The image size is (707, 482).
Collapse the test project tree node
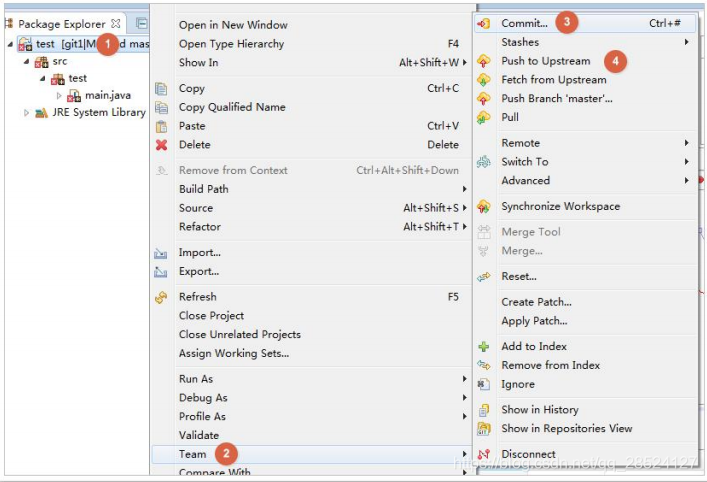[x=10, y=44]
